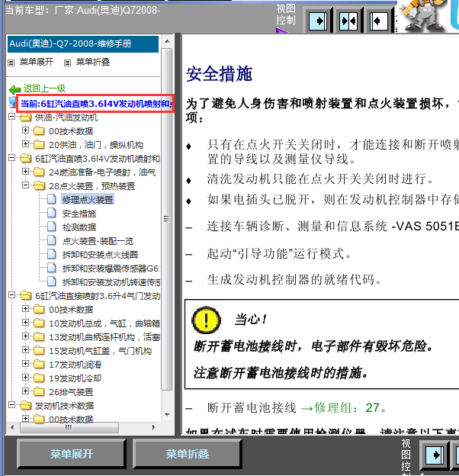Click the page icon of 点火装置-装配一览
The width and height of the screenshot is (459, 476).
[52, 240]
